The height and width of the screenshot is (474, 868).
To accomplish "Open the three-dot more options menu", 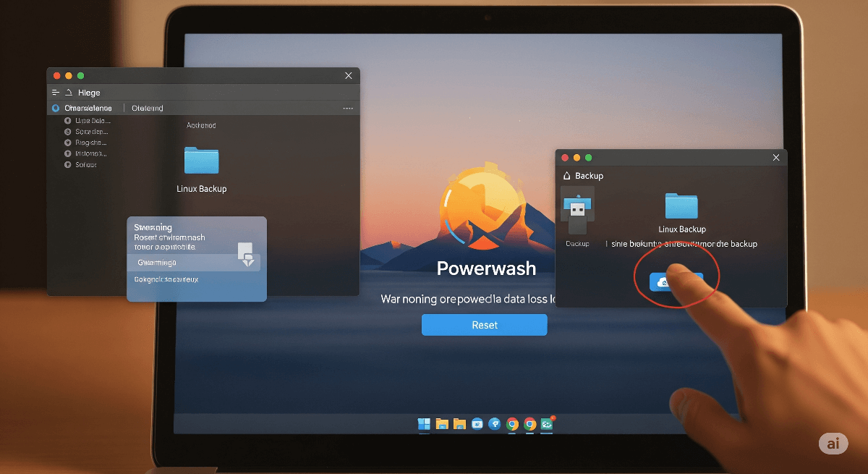I will coord(347,109).
